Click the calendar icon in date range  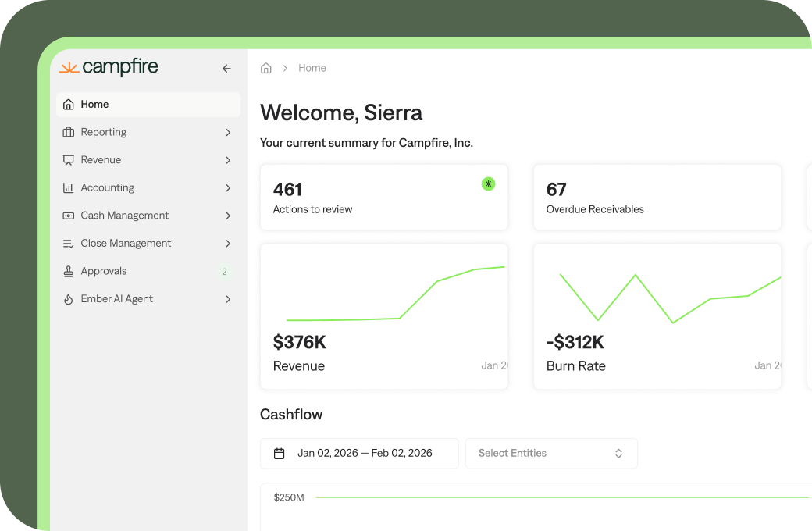(x=280, y=454)
